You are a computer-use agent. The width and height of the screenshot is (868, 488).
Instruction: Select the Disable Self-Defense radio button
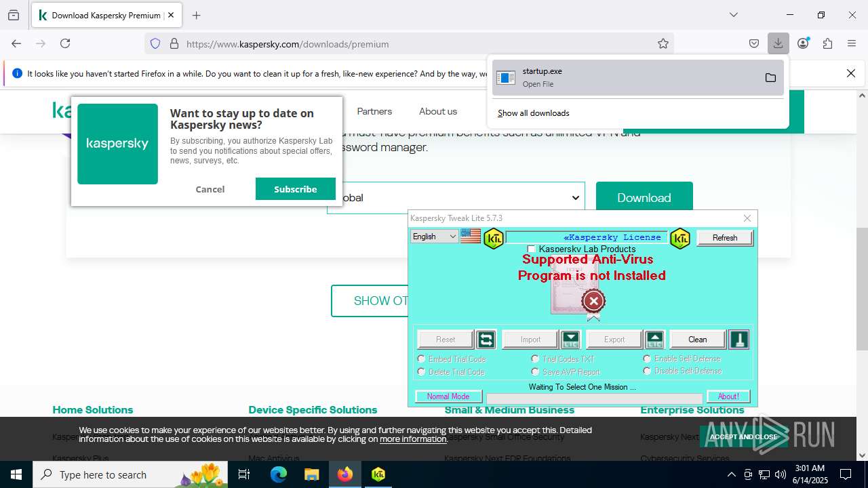(x=647, y=371)
